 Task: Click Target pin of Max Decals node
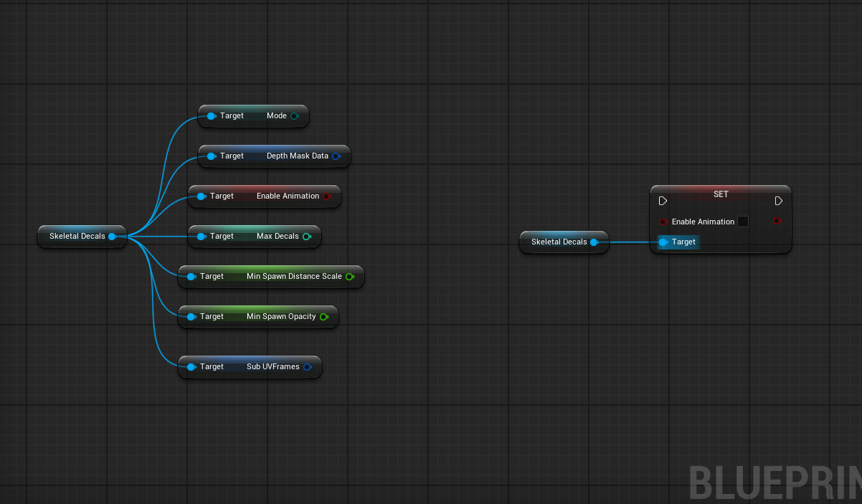[202, 237]
